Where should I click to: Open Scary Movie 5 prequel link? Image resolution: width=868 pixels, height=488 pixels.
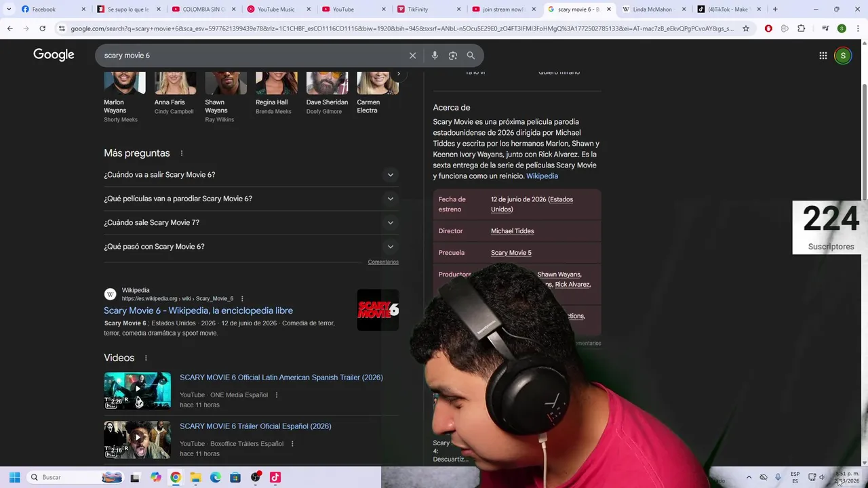[511, 253]
